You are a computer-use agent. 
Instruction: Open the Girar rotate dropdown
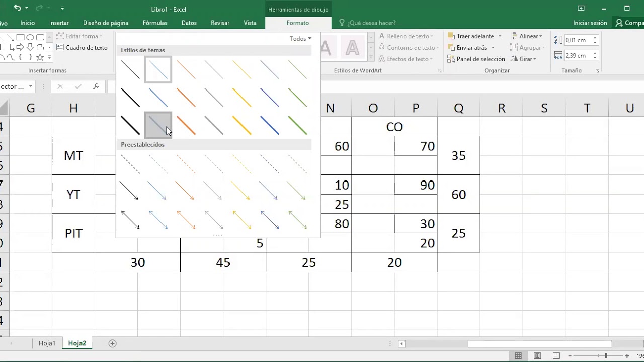click(523, 59)
